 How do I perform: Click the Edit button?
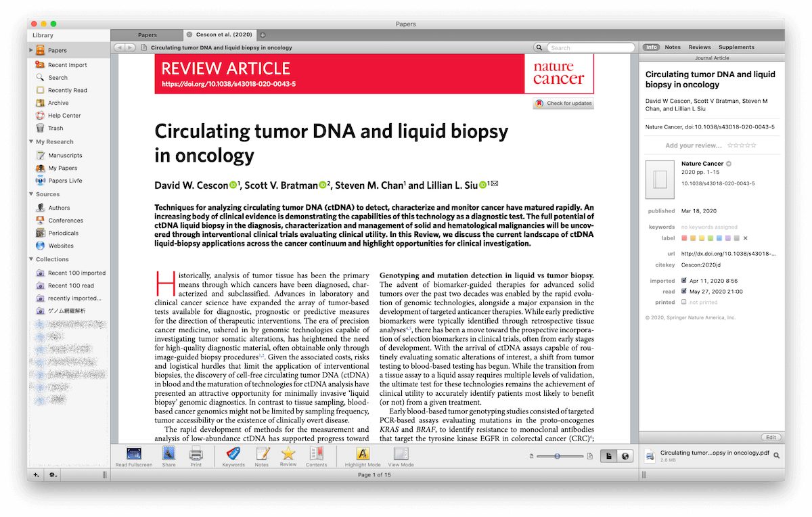770,437
